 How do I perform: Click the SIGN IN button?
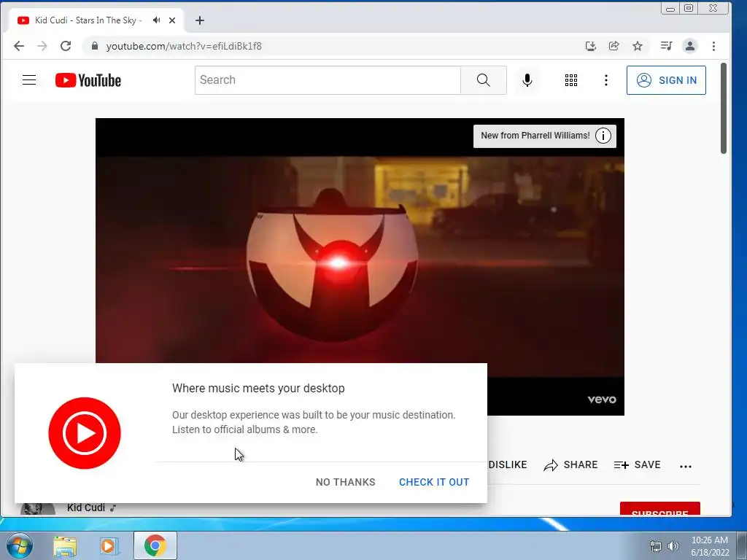click(x=666, y=80)
